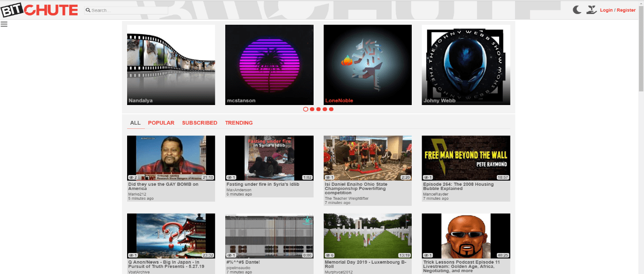Click view-count eye icon on Powerlifting video
The height and width of the screenshot is (274, 644).
(x=327, y=177)
